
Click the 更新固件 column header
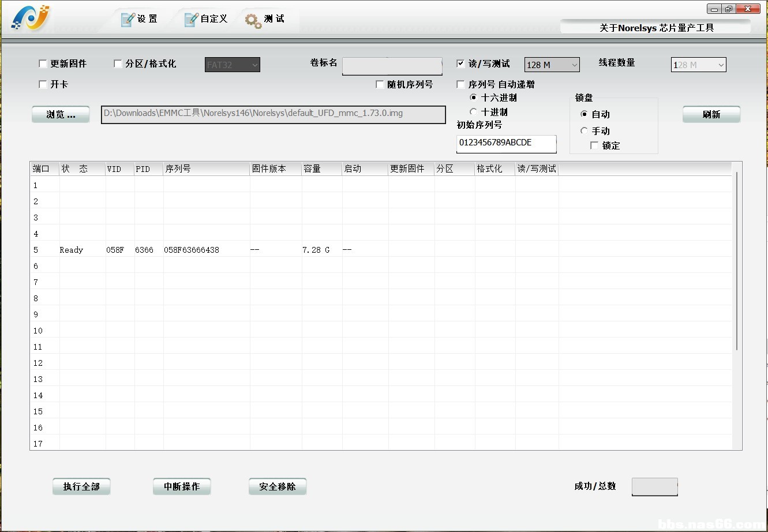click(x=411, y=168)
